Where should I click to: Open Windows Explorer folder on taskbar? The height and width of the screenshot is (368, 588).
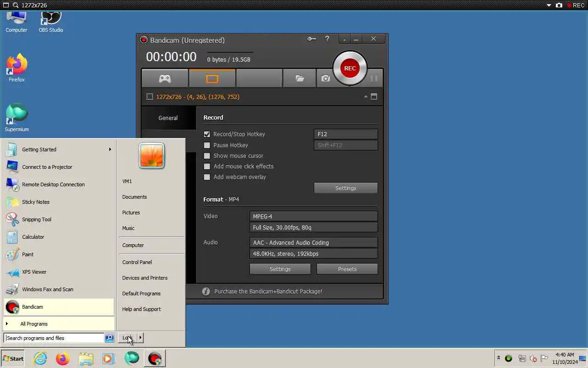[86, 358]
